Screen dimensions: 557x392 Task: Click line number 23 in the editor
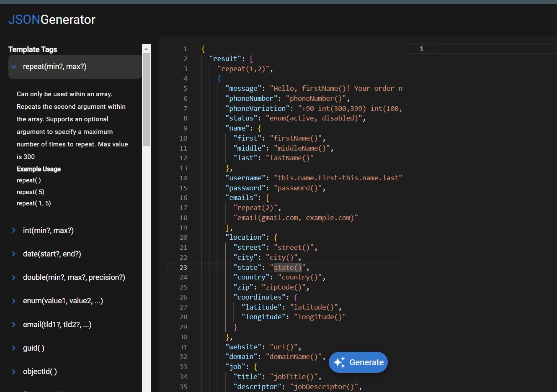183,267
